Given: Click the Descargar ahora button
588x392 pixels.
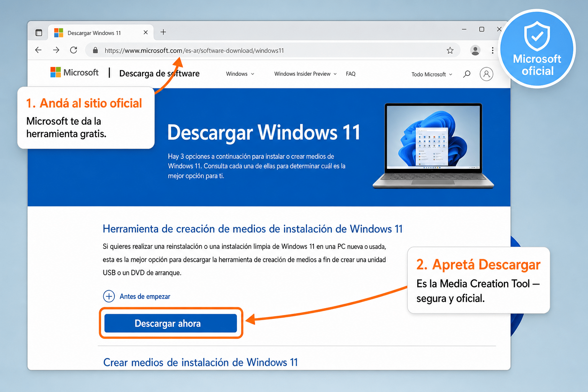Looking at the screenshot, I should click(171, 323).
